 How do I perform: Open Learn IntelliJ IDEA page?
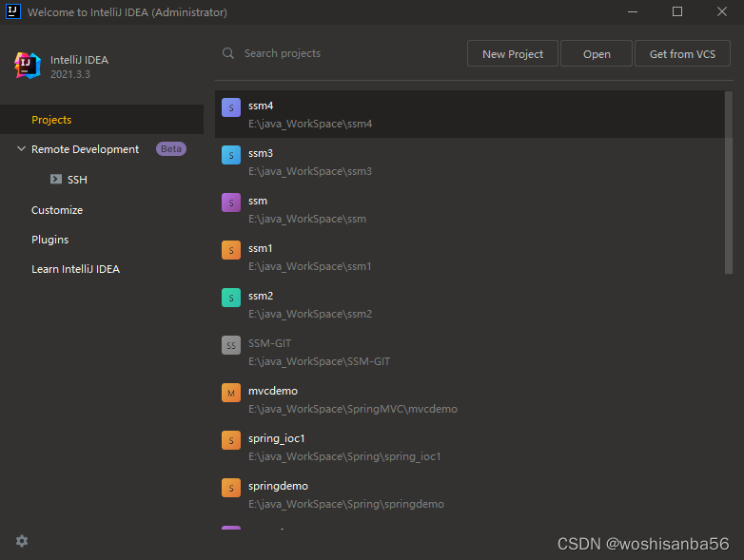[75, 269]
